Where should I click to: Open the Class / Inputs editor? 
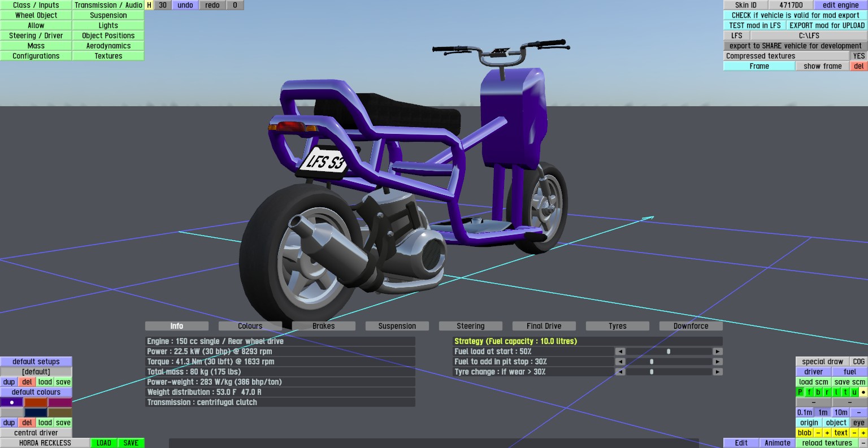click(x=36, y=5)
